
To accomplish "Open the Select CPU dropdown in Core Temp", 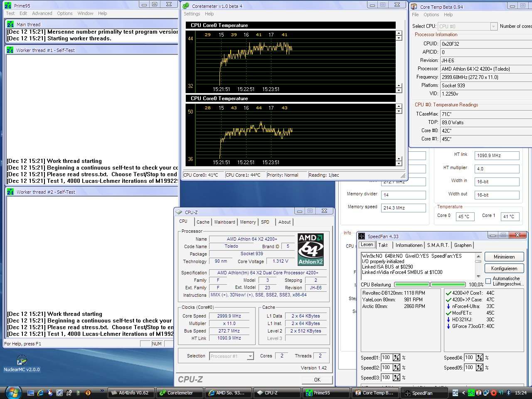I will tap(493, 26).
